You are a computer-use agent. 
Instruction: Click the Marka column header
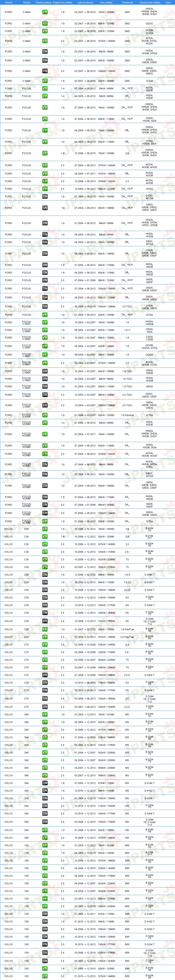point(9,2)
